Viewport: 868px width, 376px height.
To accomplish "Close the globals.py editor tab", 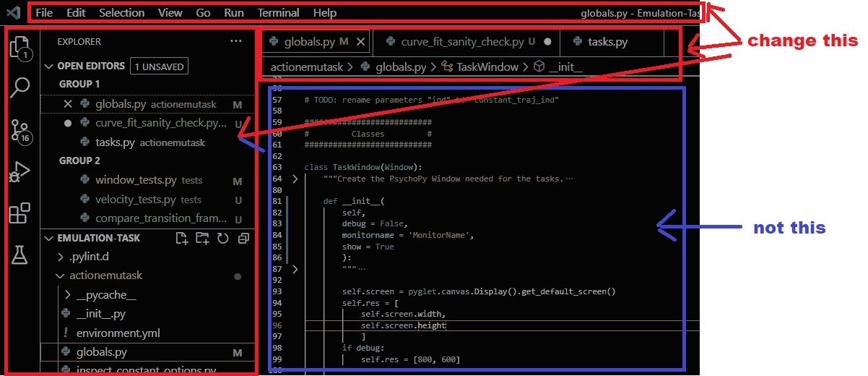I will [x=361, y=42].
